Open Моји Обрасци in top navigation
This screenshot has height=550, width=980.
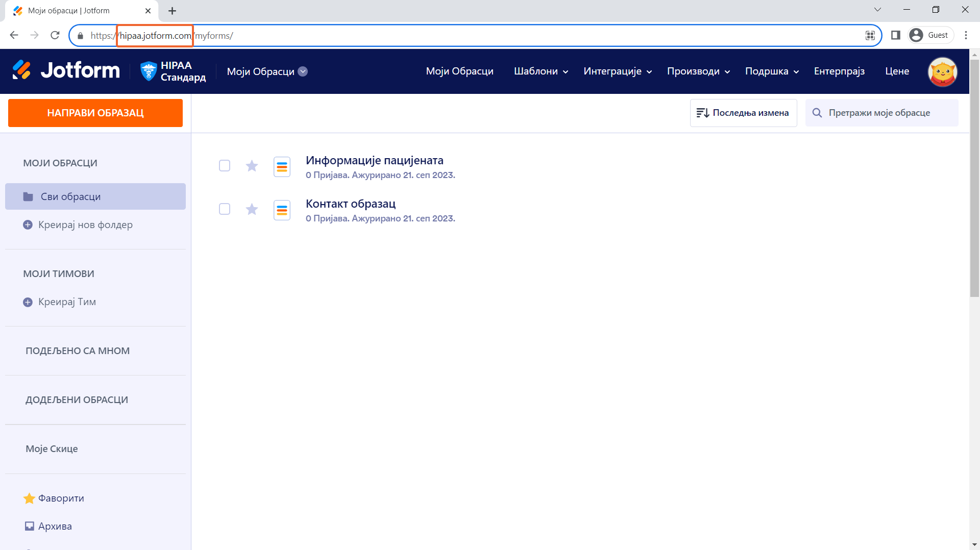pos(459,71)
